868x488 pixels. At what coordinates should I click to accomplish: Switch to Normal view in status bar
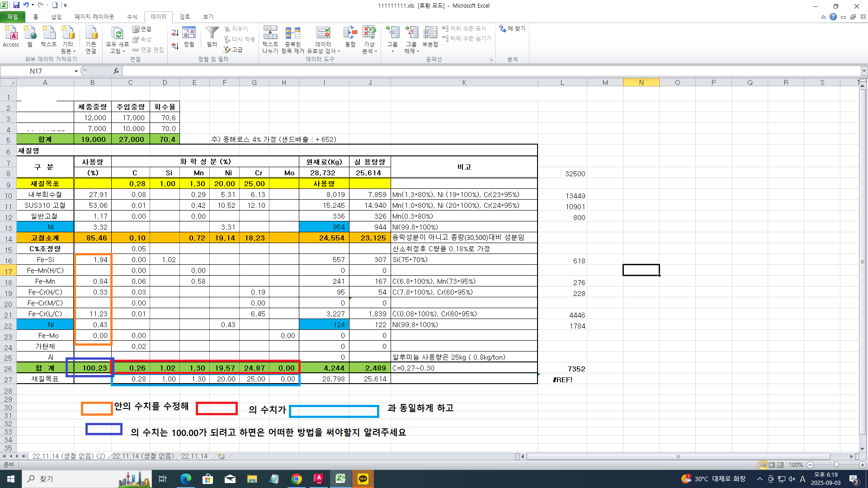point(763,465)
